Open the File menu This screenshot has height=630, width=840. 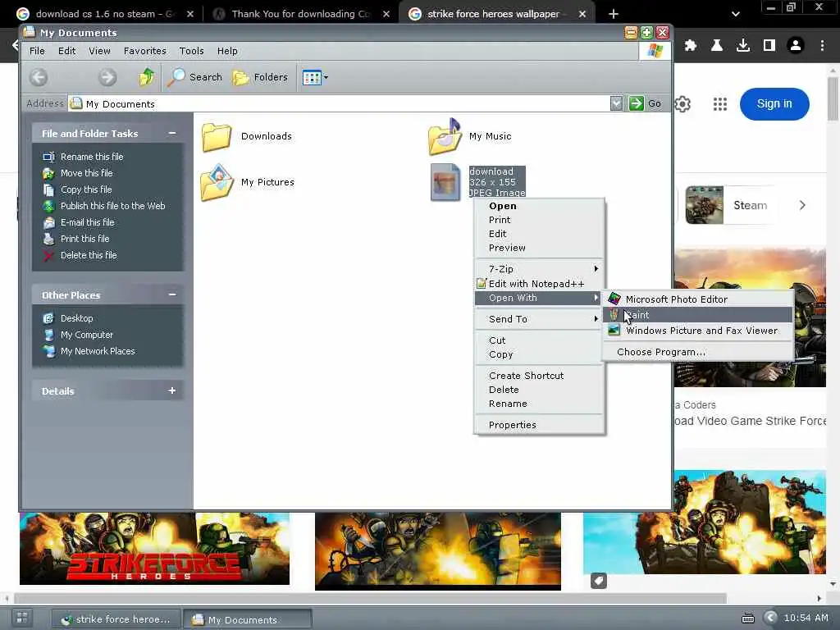(37, 51)
